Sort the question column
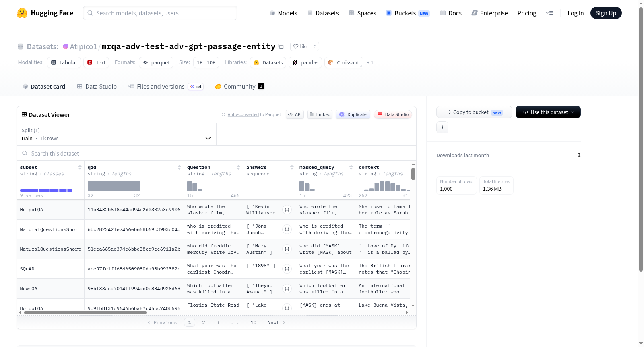This screenshot has width=644, height=347. 238,167
